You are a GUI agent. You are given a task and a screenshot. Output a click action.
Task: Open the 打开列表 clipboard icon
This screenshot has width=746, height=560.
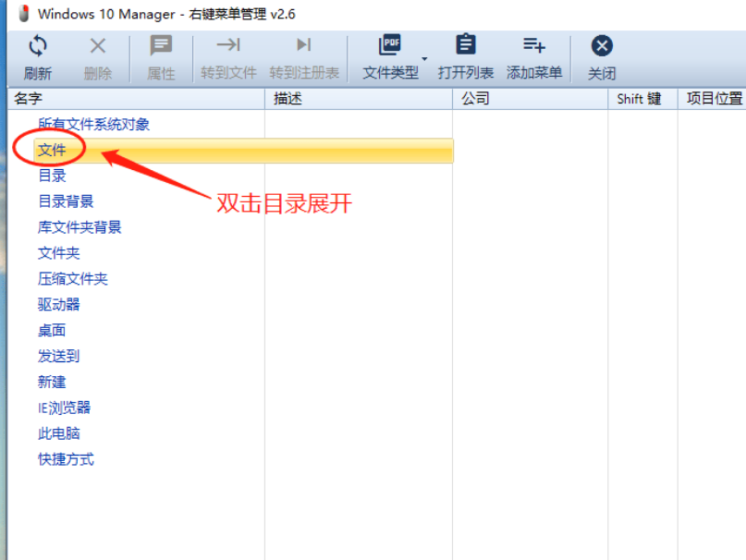coord(466,45)
